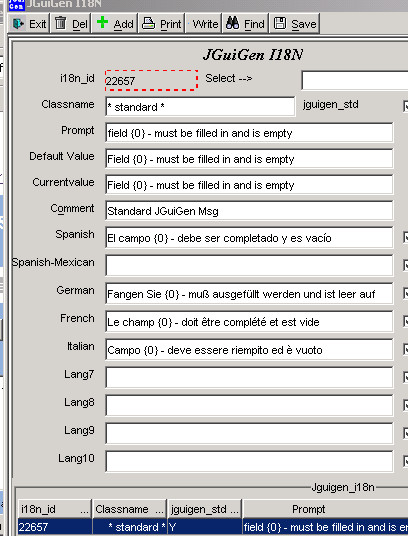Screen dimensions: 408x536
Task: Click the Italian translation field
Action: (249, 350)
